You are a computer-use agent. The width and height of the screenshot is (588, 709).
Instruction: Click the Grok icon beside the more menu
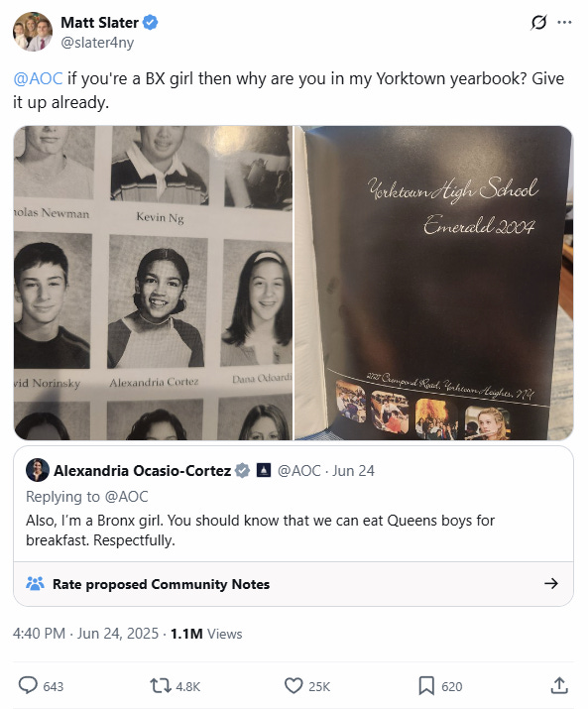coord(538,22)
